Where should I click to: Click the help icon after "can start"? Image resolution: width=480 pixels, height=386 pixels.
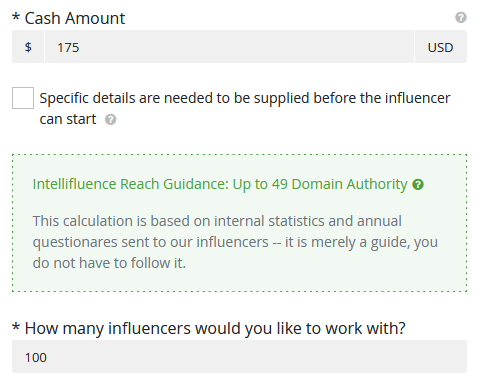click(x=110, y=119)
